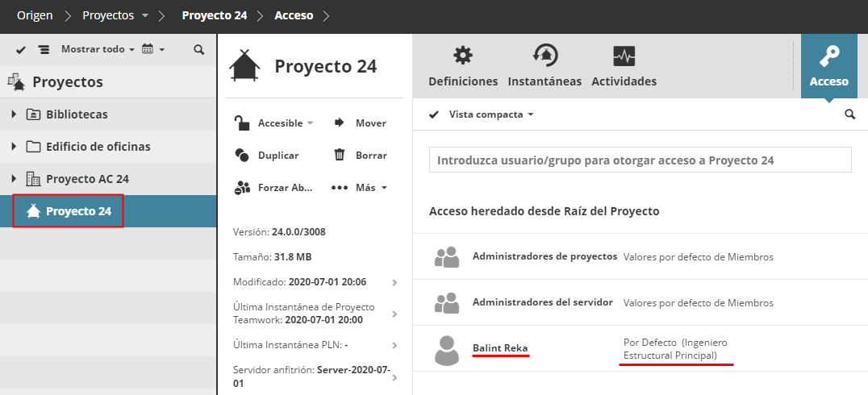Click the user/group access input field
This screenshot has height=395, width=868.
pos(640,160)
